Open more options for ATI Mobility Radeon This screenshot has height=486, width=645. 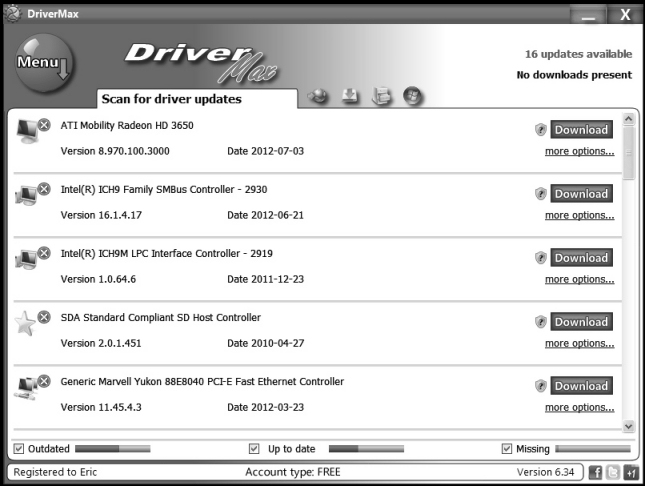(x=580, y=151)
